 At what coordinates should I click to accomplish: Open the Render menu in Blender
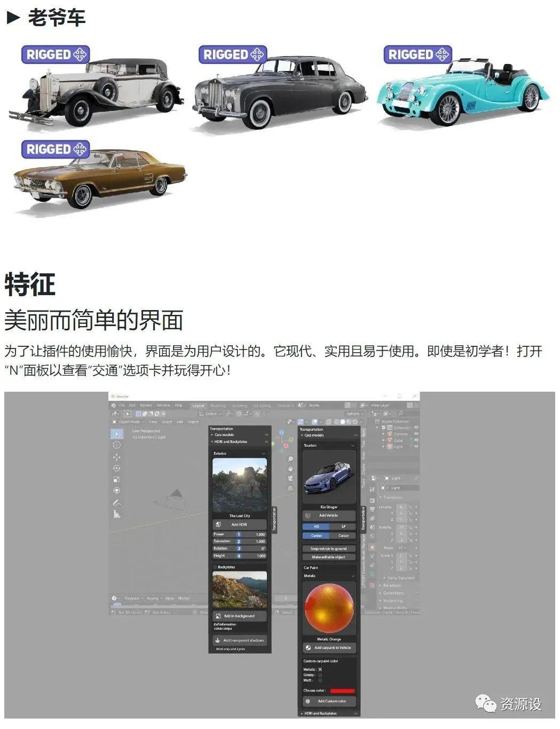(146, 406)
